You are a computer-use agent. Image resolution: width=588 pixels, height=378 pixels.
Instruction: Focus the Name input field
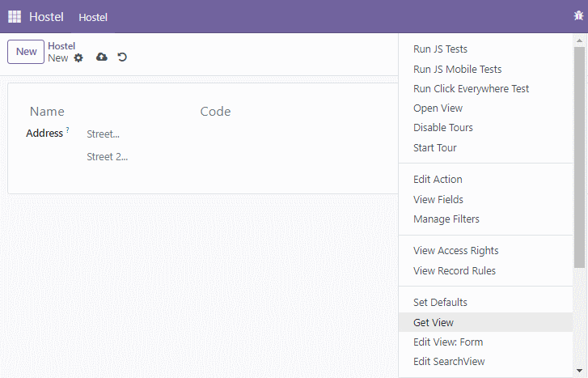107,112
